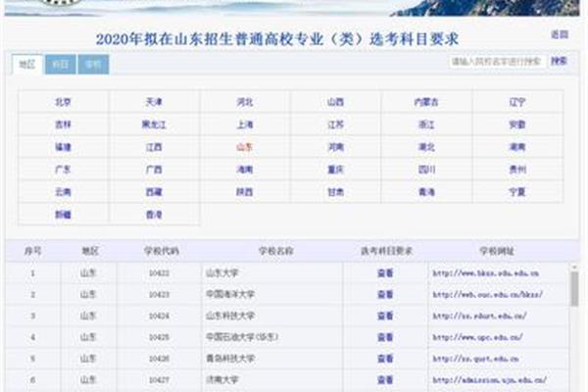Click the 返回 link at top right
Viewport: 588px width, 392px height.
click(x=560, y=34)
